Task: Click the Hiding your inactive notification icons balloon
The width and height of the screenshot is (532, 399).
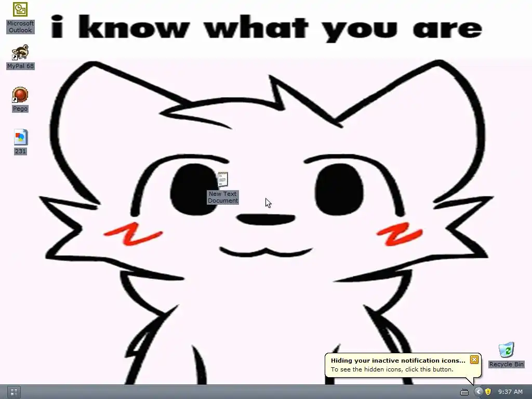Action: click(403, 365)
